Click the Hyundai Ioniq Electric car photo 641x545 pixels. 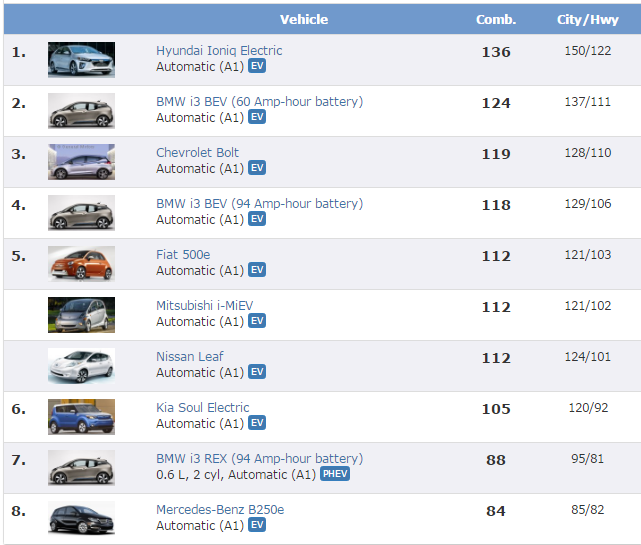(x=81, y=60)
